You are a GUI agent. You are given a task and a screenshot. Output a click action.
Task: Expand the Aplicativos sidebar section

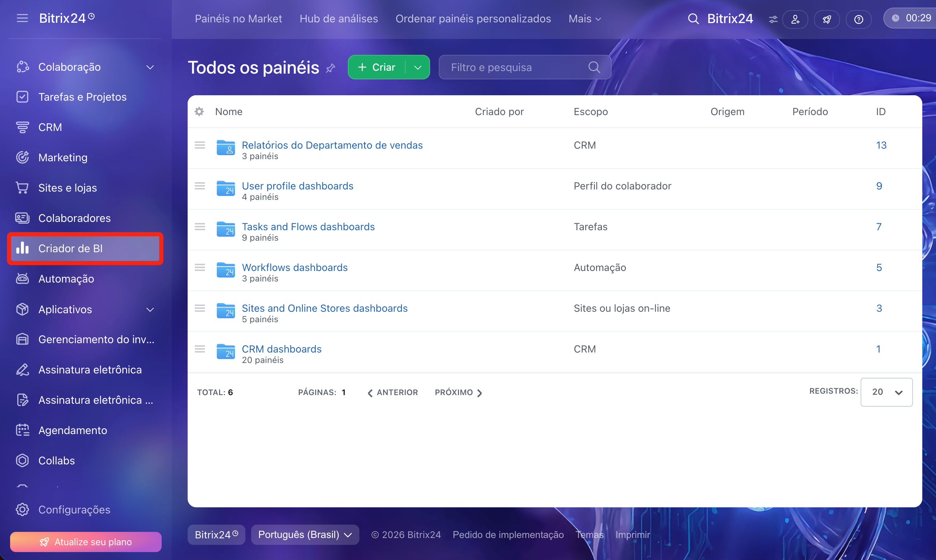[x=150, y=310]
